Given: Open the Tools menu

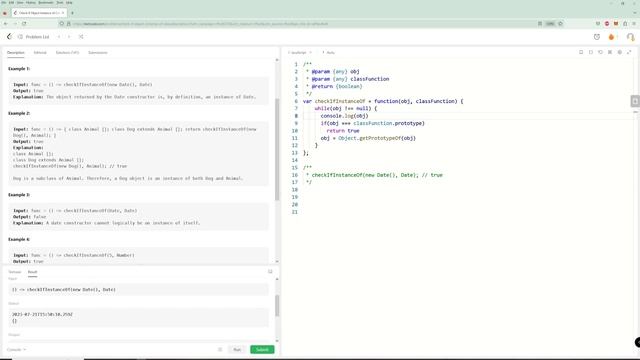Looking at the screenshot, I should point(60,2).
